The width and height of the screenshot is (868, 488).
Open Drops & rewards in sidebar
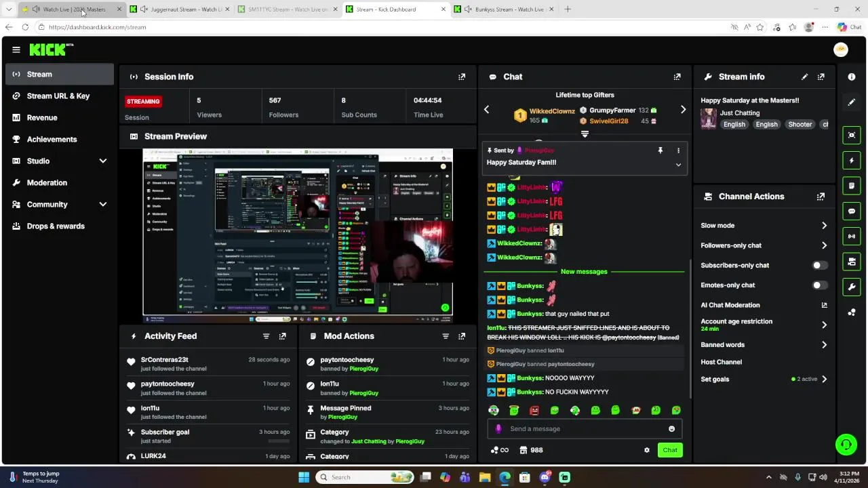pyautogui.click(x=60, y=226)
